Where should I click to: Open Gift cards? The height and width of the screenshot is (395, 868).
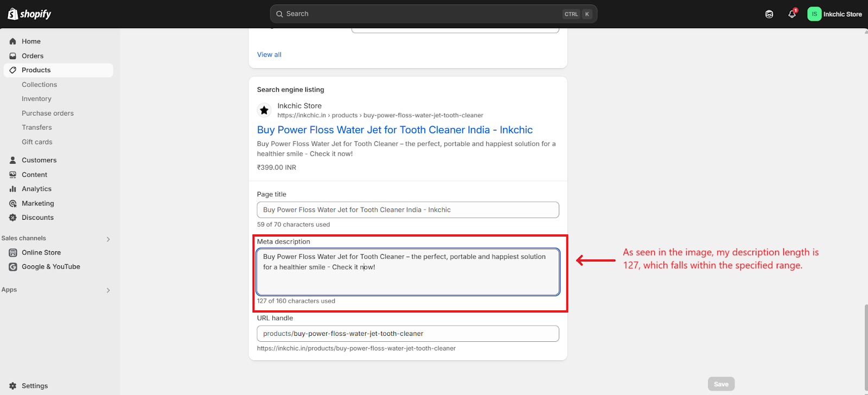pyautogui.click(x=37, y=142)
